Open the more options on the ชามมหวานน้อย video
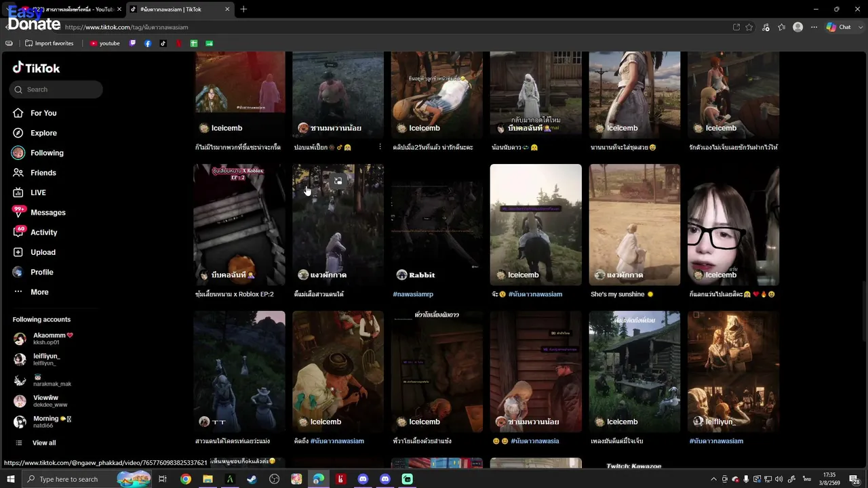The height and width of the screenshot is (488, 868). click(x=380, y=147)
